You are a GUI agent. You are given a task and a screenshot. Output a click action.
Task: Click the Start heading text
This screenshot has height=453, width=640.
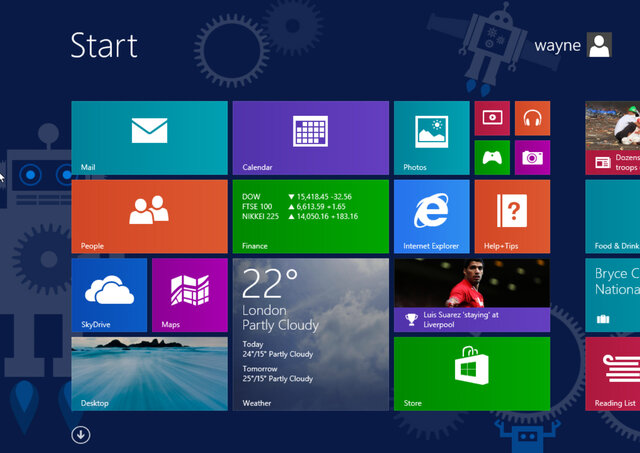coord(104,45)
